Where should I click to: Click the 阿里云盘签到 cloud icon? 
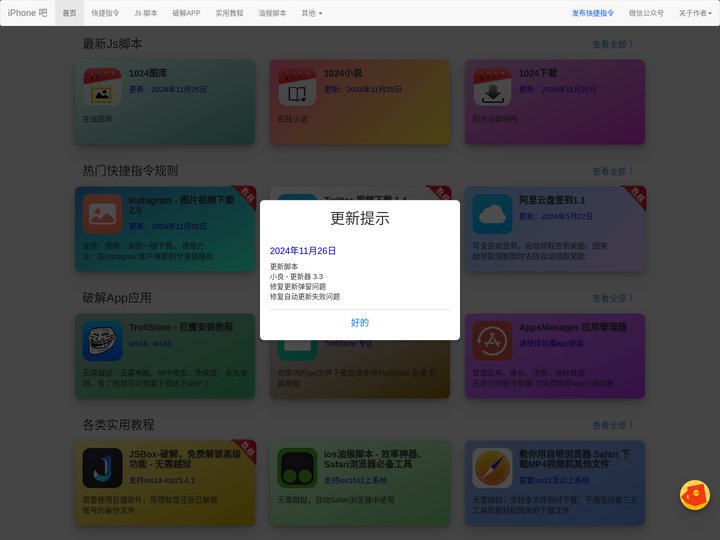(492, 214)
